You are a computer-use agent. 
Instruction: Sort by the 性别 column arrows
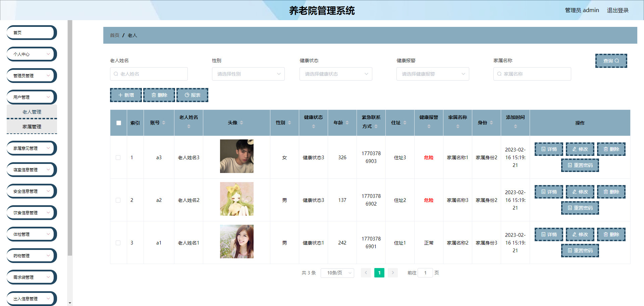(289, 123)
